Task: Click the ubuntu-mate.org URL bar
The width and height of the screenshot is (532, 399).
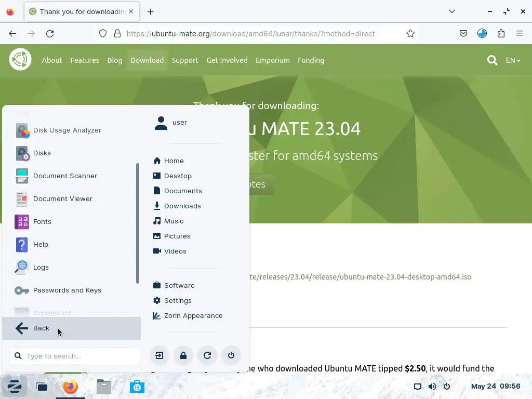Action: point(250,34)
